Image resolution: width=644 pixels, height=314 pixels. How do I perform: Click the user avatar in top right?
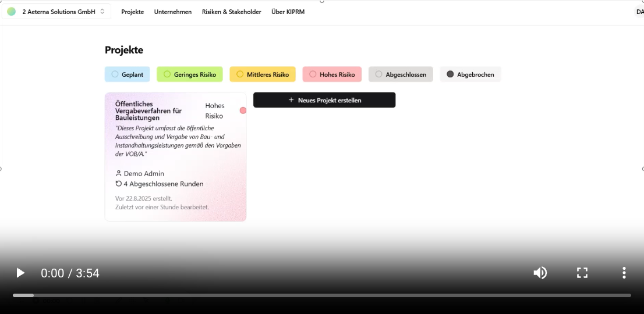click(639, 12)
